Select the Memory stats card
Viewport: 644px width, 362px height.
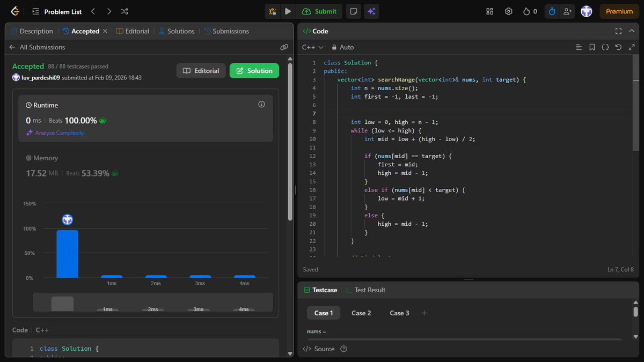pos(145,166)
